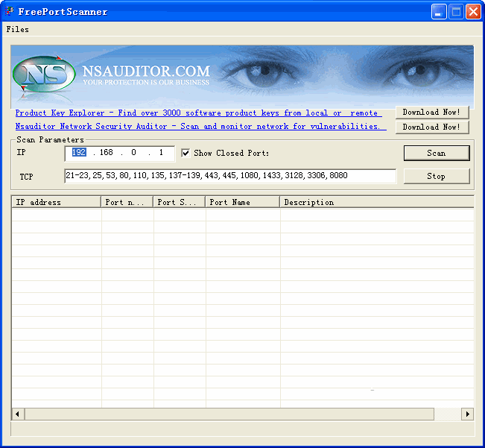
Task: Sort by IP address column header
Action: [x=57, y=202]
